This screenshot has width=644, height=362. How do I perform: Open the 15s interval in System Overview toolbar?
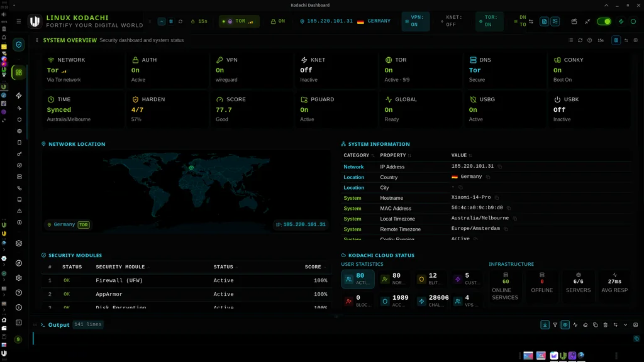point(601,40)
